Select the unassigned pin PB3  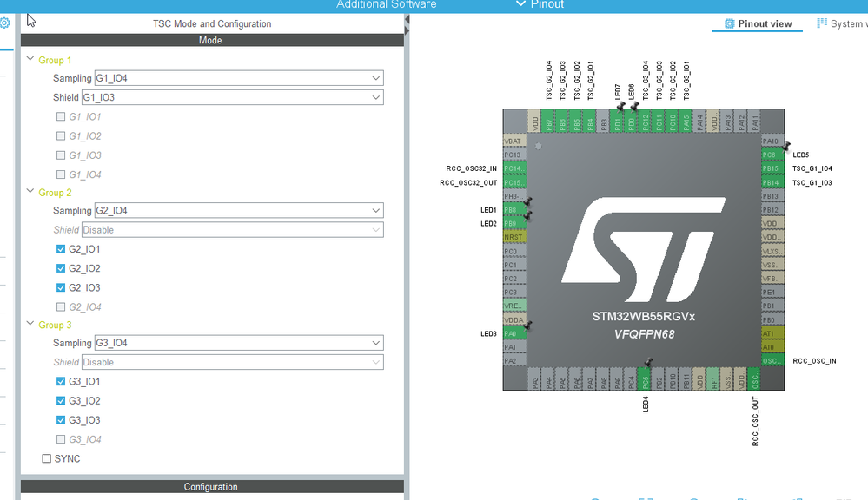604,122
